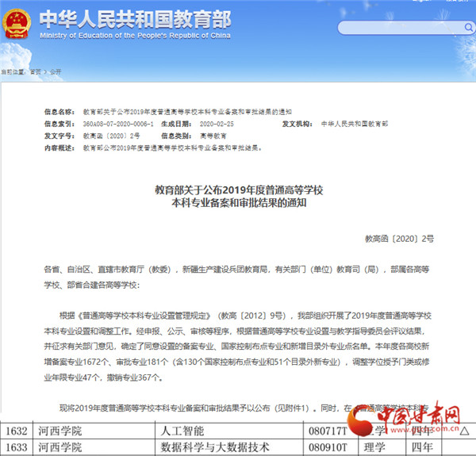Click the 中华人民共和国教育部 site title
This screenshot has height=456, width=476.
click(135, 19)
